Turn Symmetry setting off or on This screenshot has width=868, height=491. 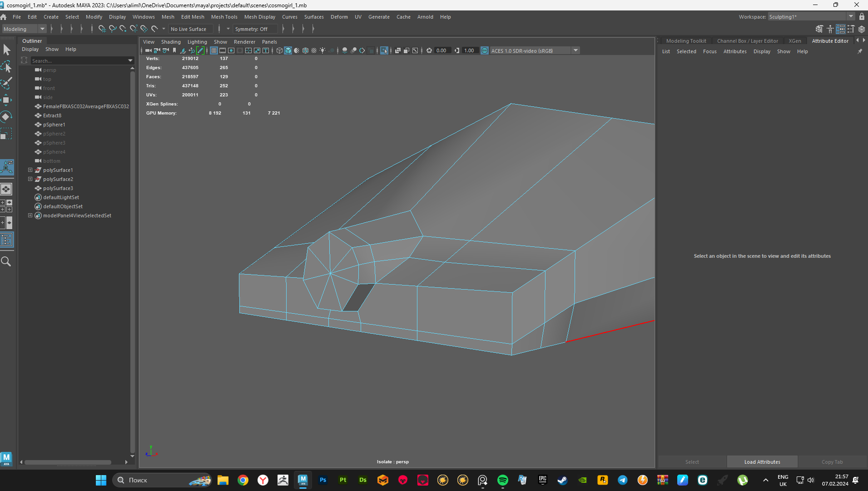click(x=254, y=29)
